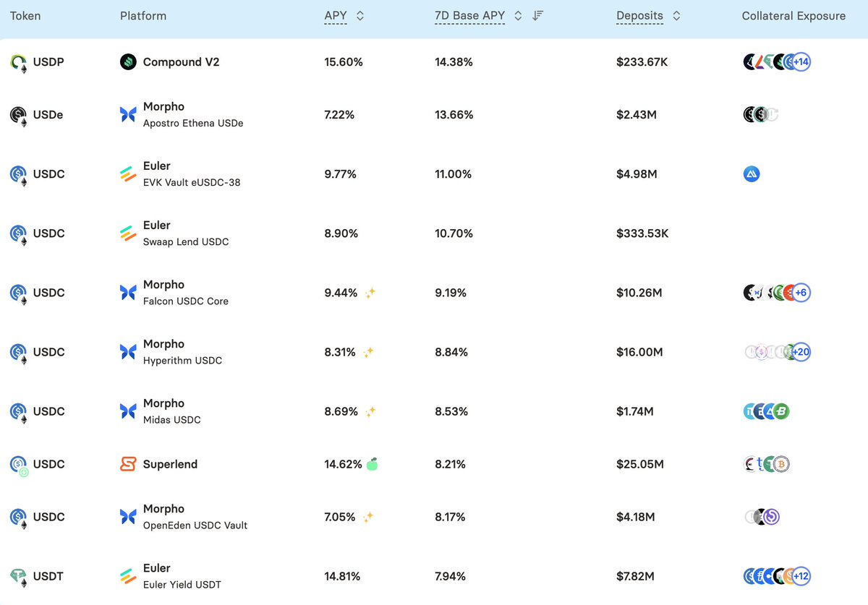
Task: Click the 14.81% APY value
Action: [342, 576]
